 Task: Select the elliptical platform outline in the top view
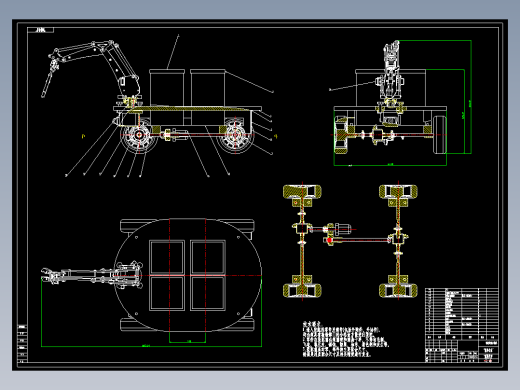[x=188, y=275]
